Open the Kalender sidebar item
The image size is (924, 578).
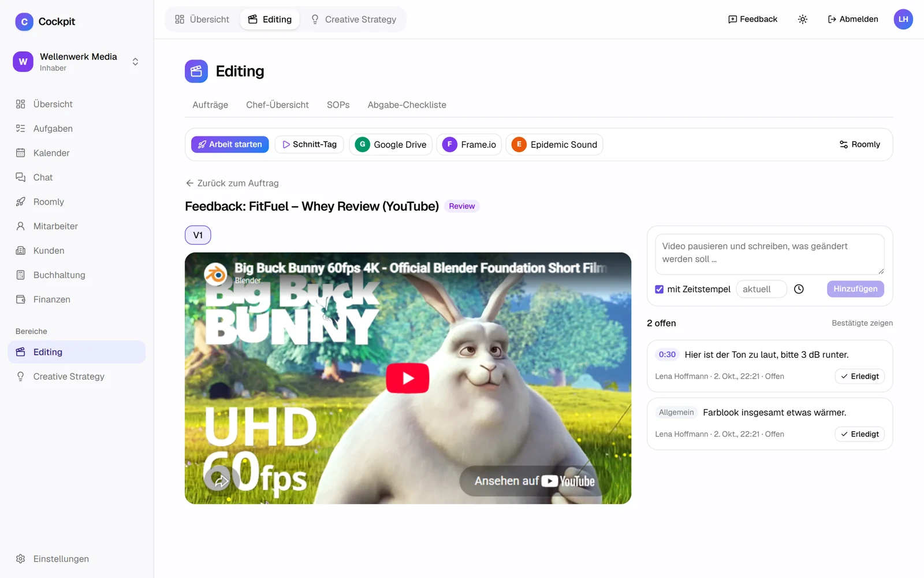[77, 153]
